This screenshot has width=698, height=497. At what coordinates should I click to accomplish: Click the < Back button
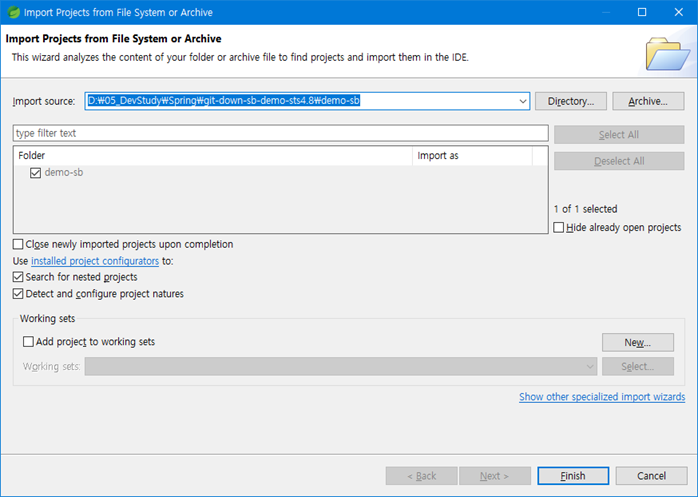click(422, 476)
